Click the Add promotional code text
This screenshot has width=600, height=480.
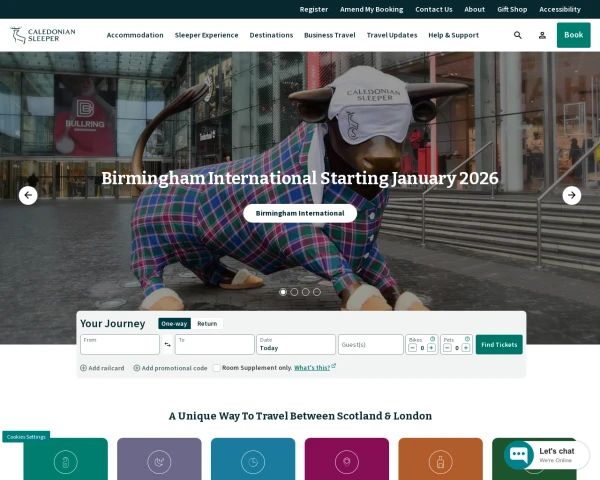[174, 368]
